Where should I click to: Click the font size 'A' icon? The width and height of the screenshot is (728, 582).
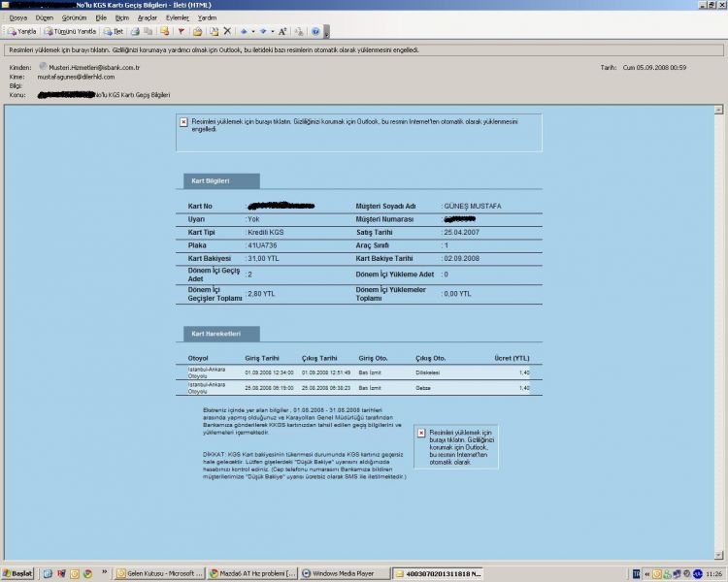tap(282, 32)
